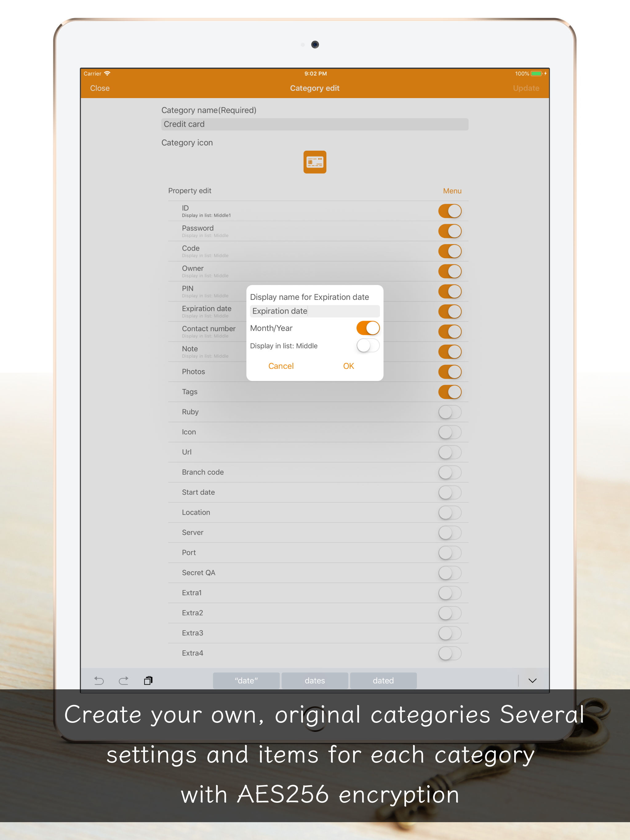630x840 pixels.
Task: Toggle the Month/Year switch off
Action: [368, 328]
